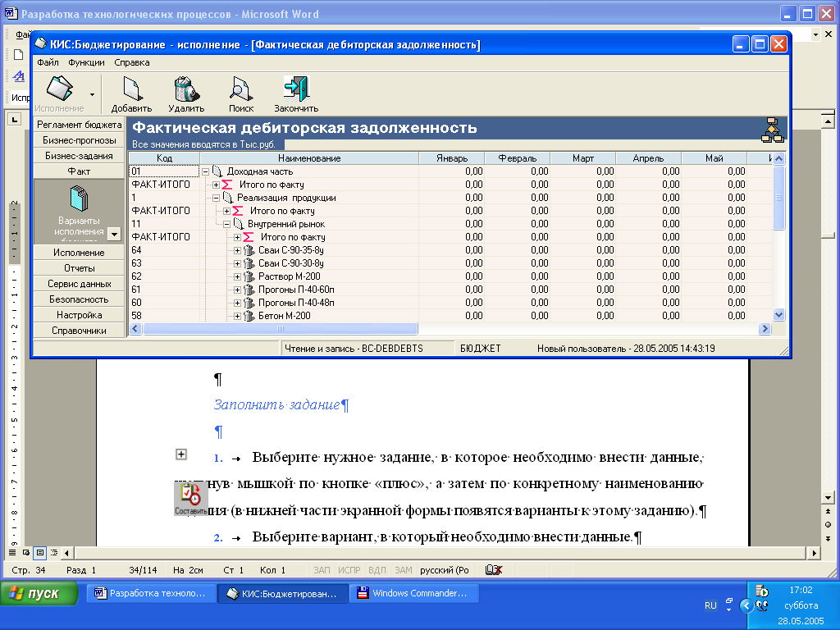Click the tab stop selector on Word ruler

point(15,119)
